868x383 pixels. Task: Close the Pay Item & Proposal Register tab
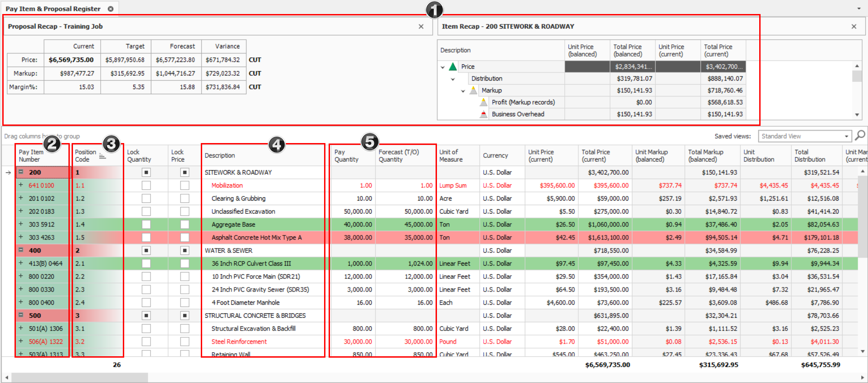pyautogui.click(x=111, y=9)
